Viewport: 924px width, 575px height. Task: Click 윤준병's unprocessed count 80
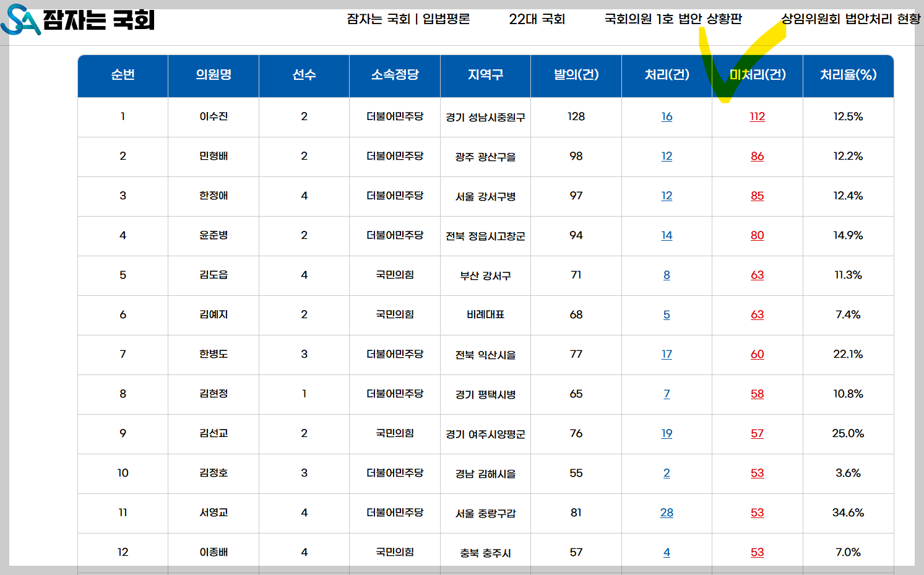[x=758, y=235]
